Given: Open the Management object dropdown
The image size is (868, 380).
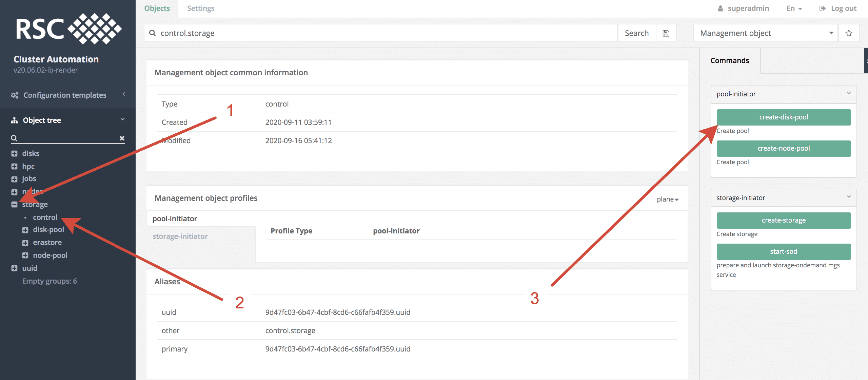Looking at the screenshot, I should (765, 33).
